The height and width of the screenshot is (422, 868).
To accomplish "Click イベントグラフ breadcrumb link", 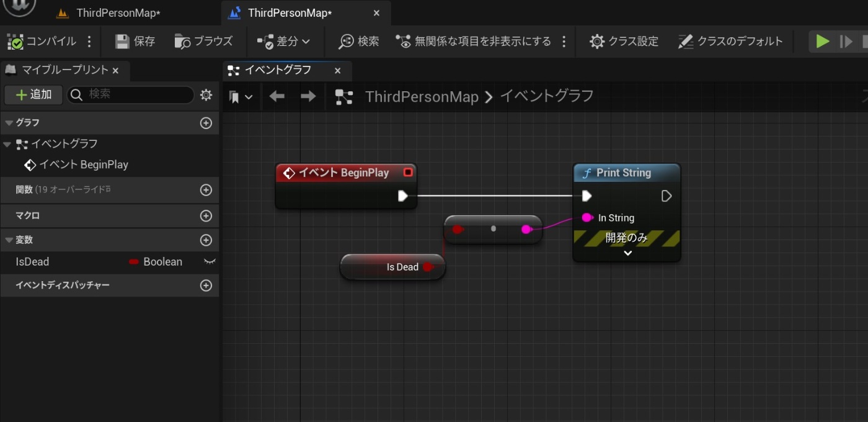I will point(547,96).
